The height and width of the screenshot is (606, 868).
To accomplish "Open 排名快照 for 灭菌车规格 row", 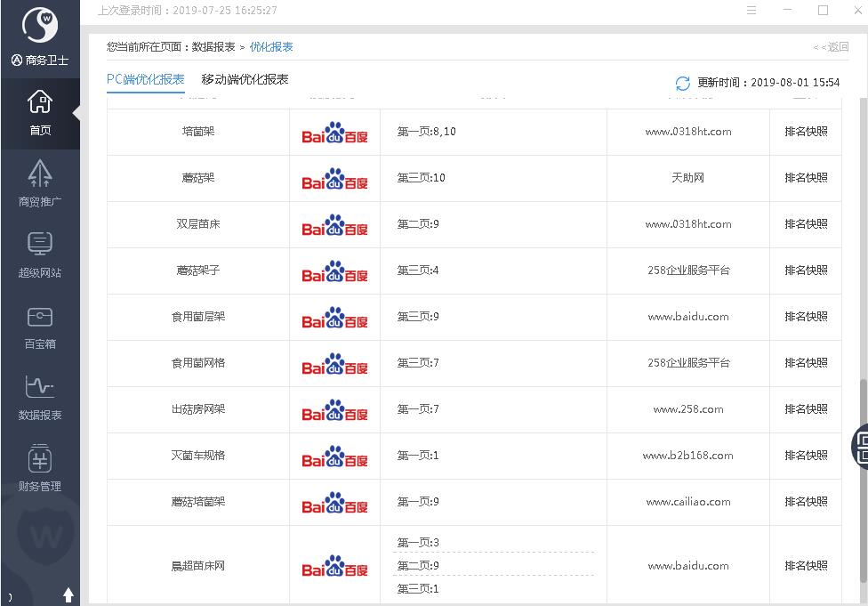I will tap(806, 456).
